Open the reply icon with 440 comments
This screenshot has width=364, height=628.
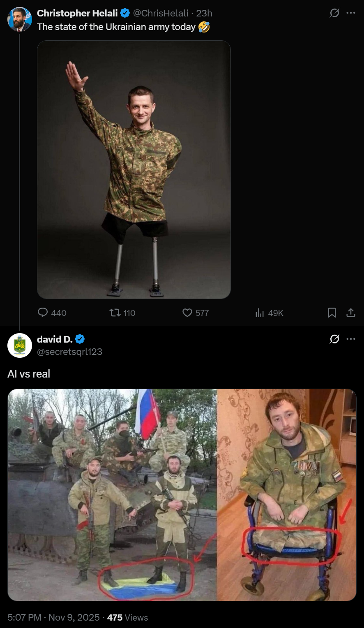click(x=43, y=313)
